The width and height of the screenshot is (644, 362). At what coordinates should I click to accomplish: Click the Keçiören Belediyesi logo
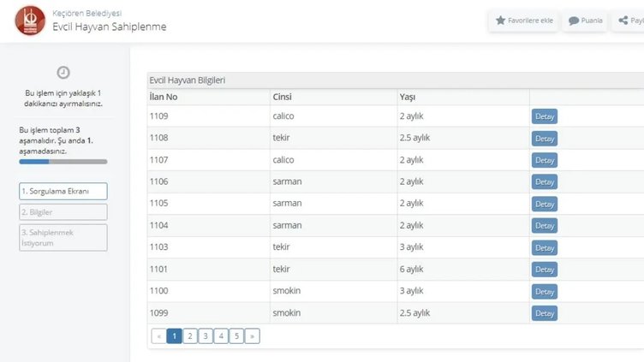(30, 21)
